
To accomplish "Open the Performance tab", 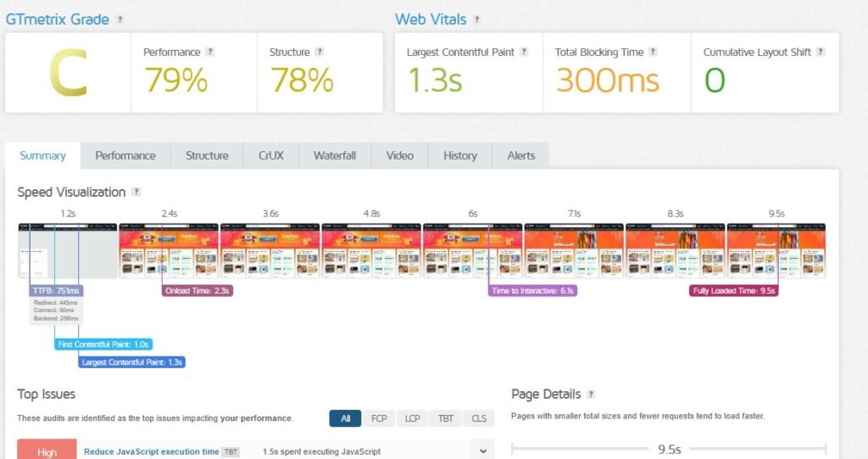I will pos(125,155).
